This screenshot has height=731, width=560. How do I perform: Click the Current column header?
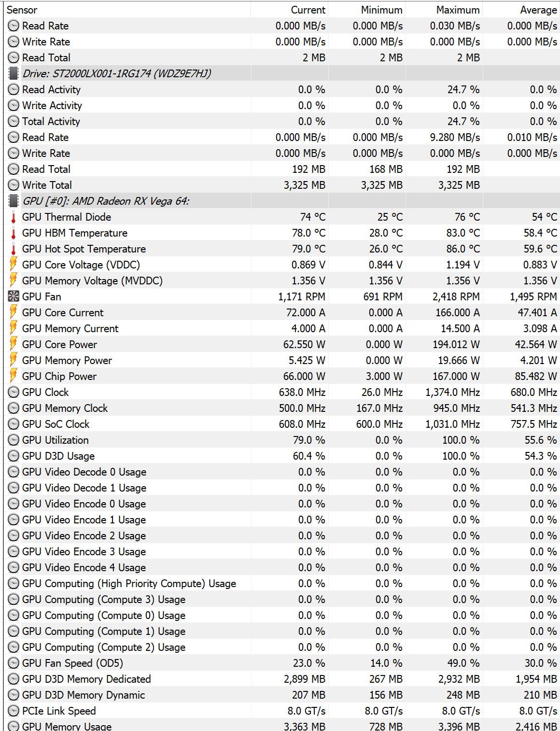point(308,10)
